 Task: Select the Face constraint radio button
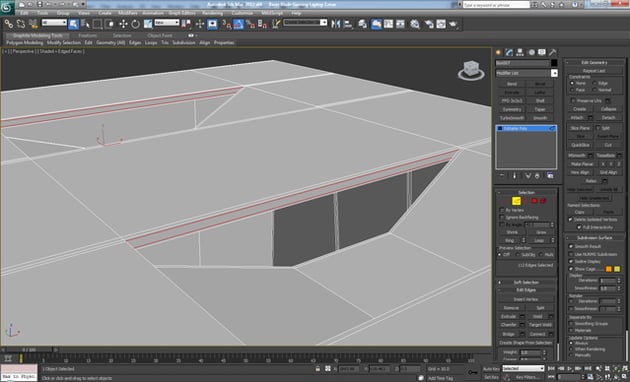572,90
